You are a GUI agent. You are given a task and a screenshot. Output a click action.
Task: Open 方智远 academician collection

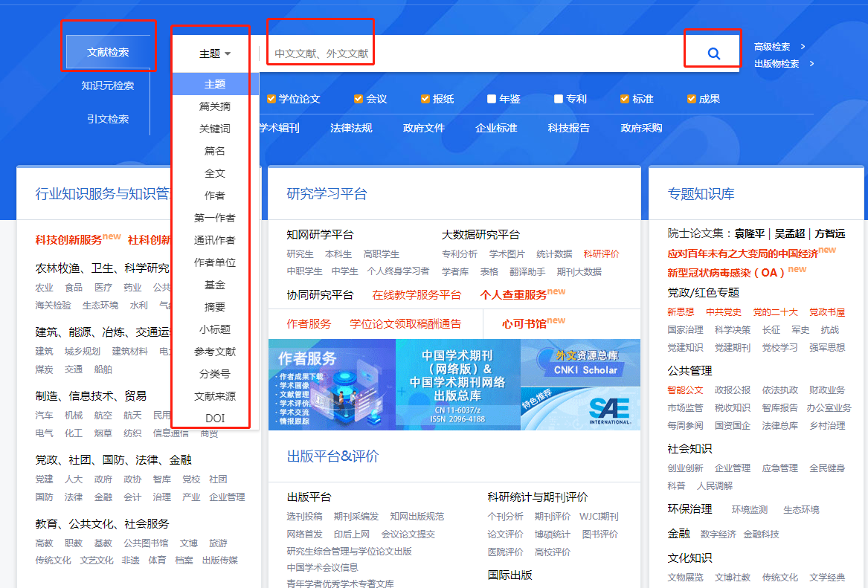(830, 234)
